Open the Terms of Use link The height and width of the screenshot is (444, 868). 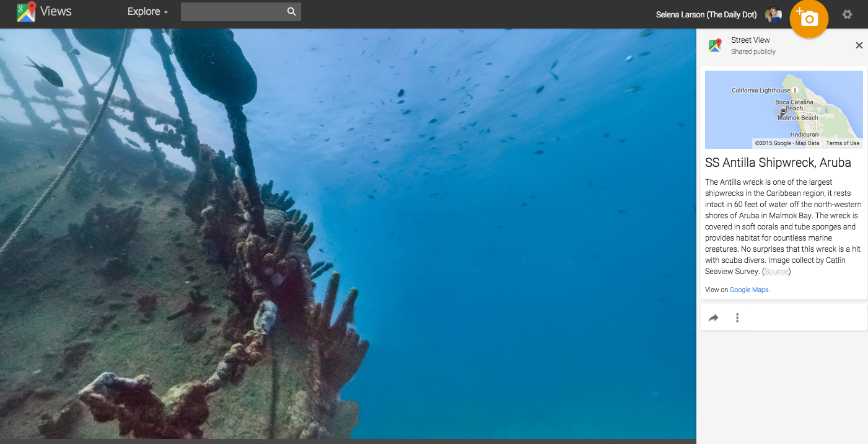(843, 143)
